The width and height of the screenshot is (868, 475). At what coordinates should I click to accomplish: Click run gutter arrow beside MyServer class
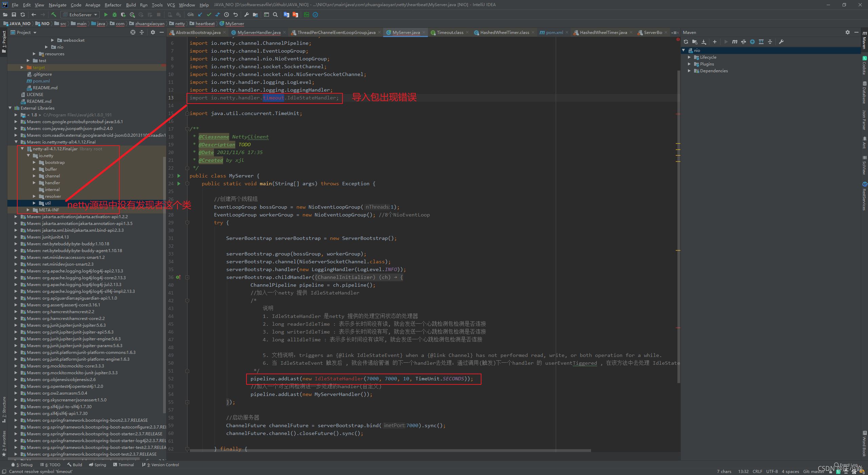(x=179, y=176)
